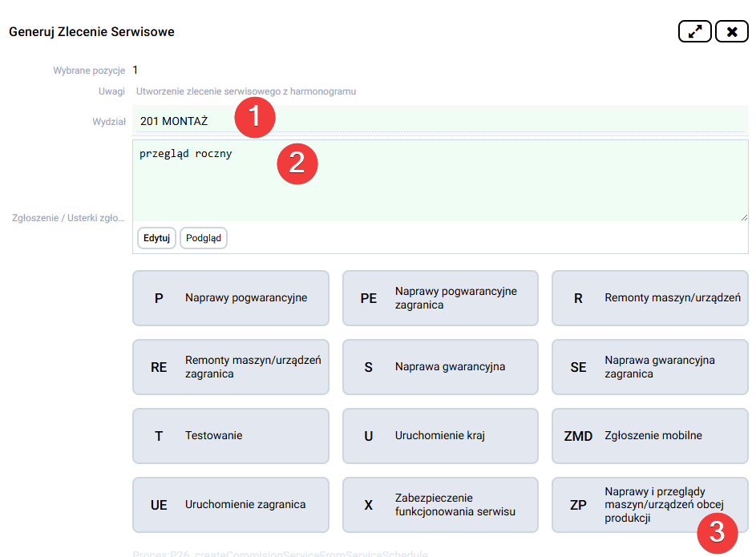Select UE Uruchomienie zagranica

coord(230,505)
